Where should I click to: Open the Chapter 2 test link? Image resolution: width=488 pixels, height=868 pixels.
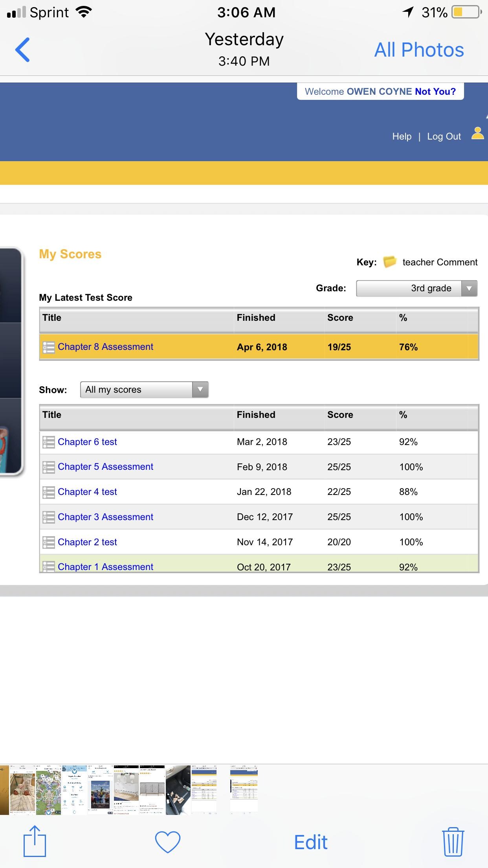pyautogui.click(x=87, y=542)
